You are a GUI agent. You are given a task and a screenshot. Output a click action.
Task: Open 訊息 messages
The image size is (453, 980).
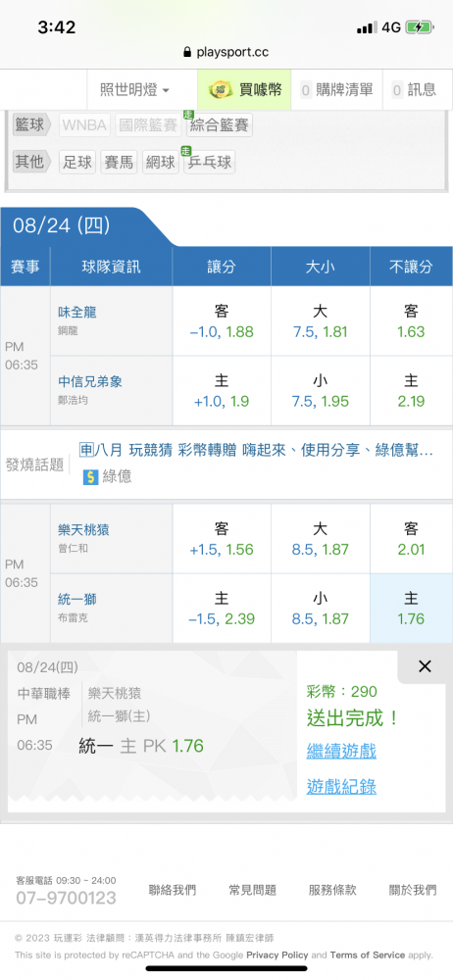click(x=414, y=90)
